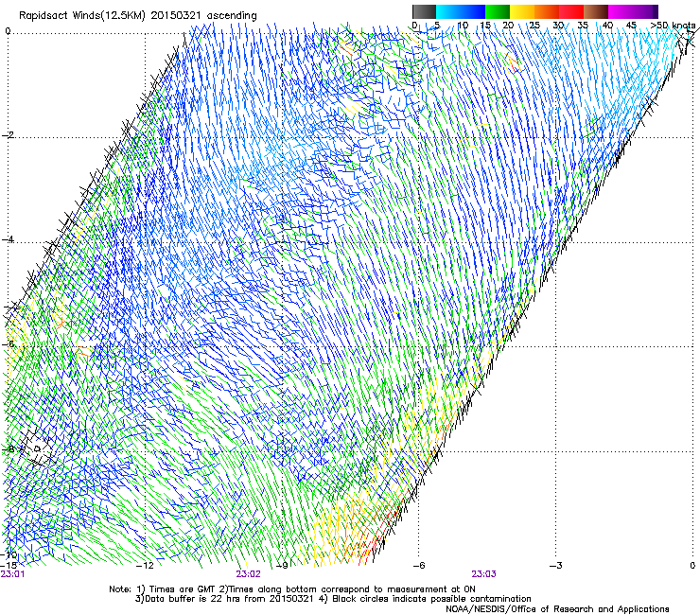Pick the yellow 20–25 knots legend swatch

pos(522,11)
